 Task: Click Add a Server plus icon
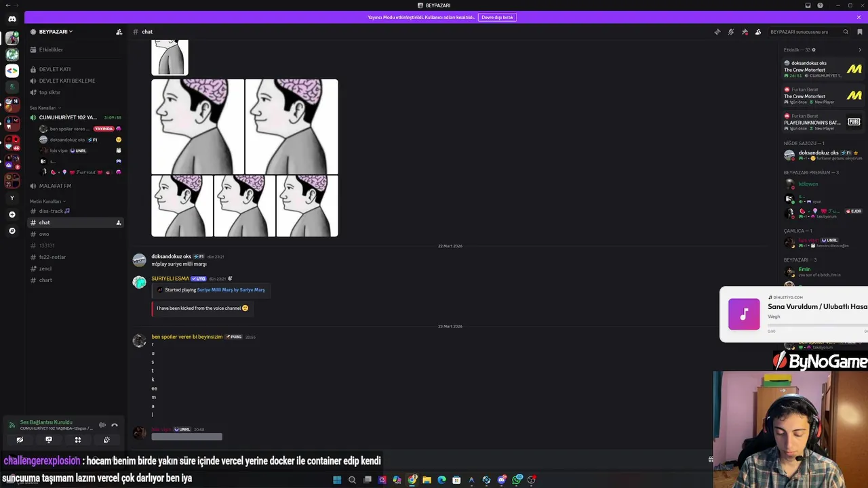point(12,214)
